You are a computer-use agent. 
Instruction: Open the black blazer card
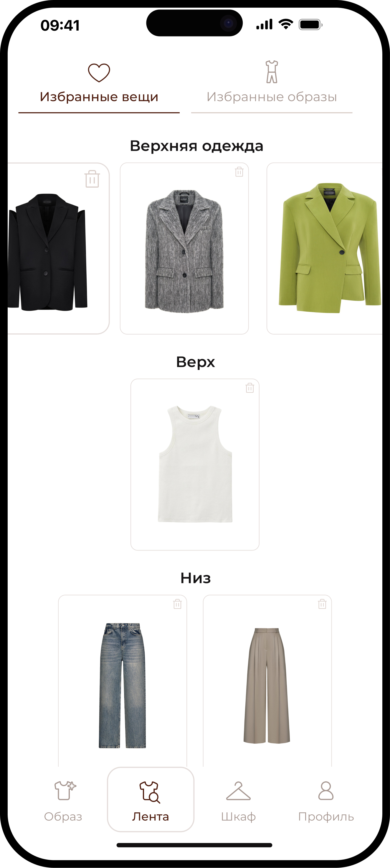point(58,248)
